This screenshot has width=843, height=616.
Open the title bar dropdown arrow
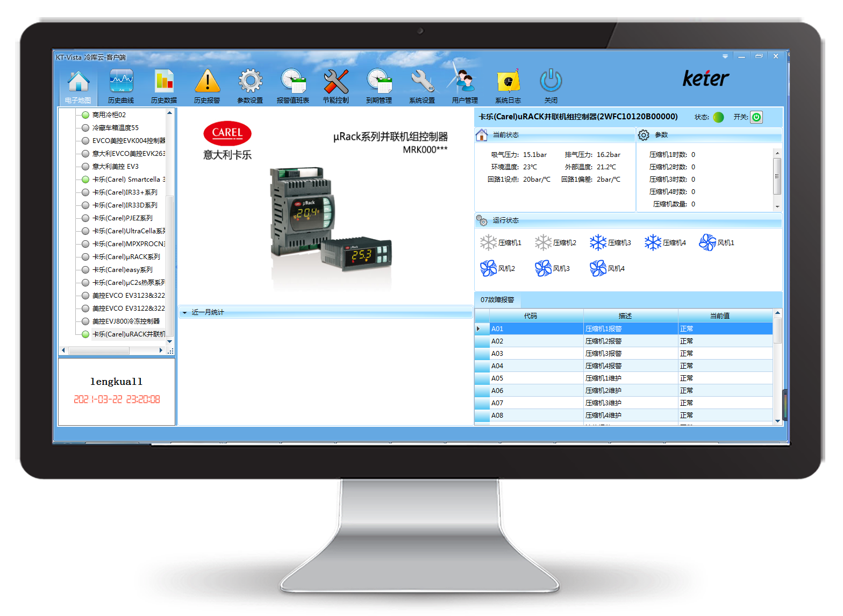pos(725,56)
